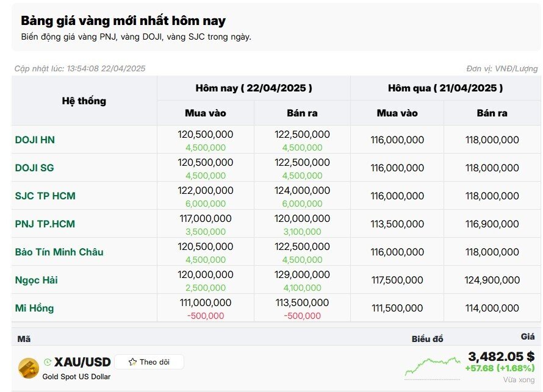
Task: Follow XAU/USD with Theo dõi button
Action: pos(149,362)
